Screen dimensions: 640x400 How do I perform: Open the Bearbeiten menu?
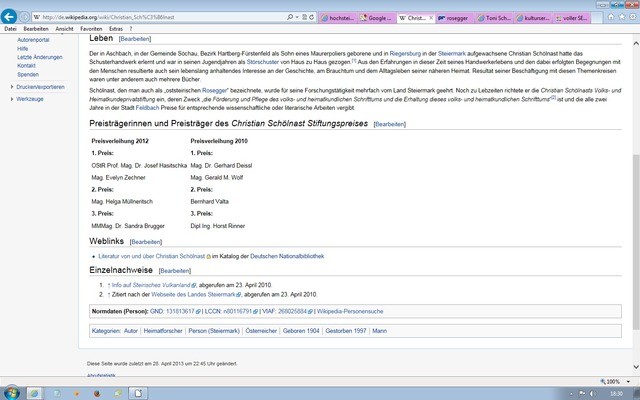point(36,29)
